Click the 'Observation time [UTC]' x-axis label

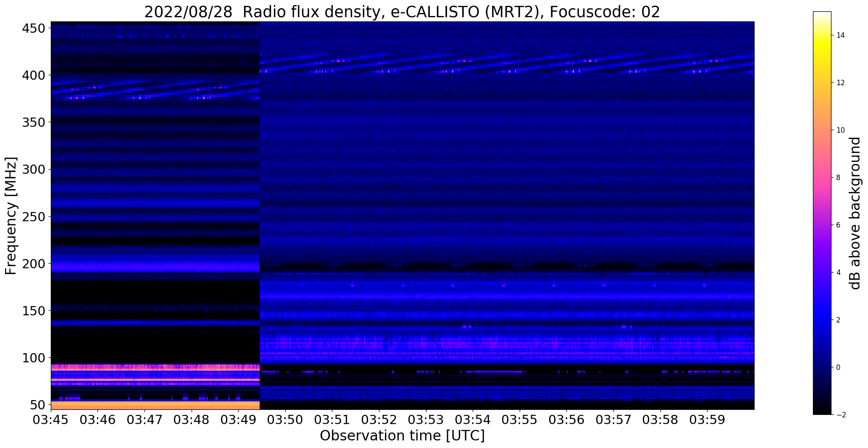pos(402,435)
